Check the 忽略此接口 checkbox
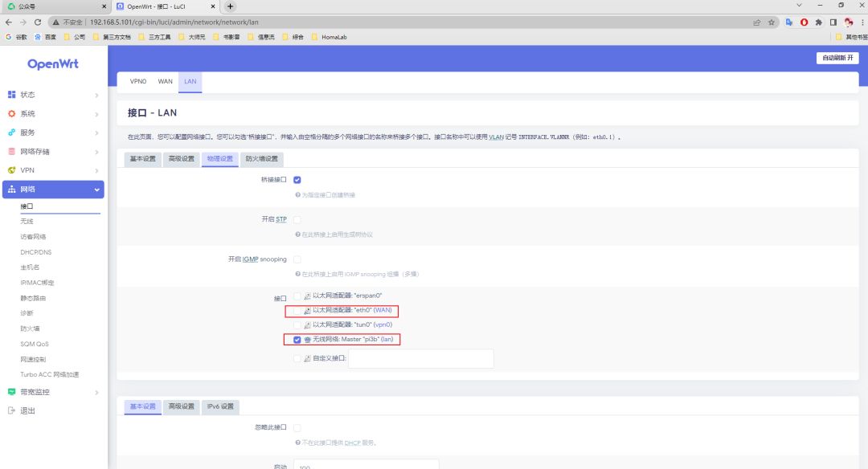Screen dimensions: 868x469 point(297,427)
